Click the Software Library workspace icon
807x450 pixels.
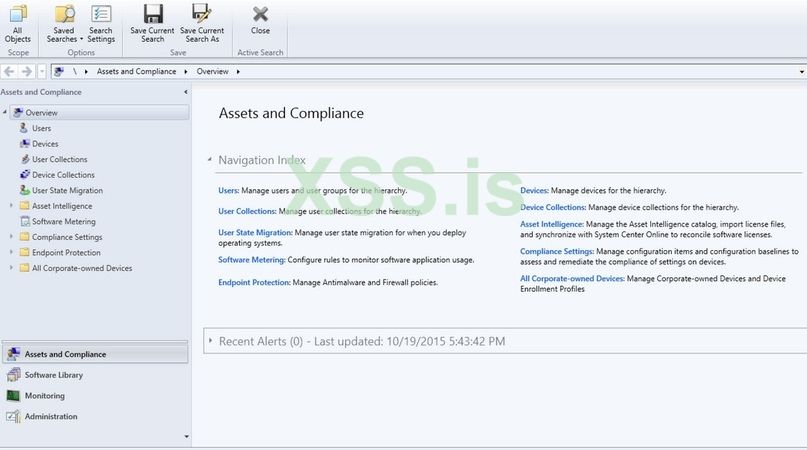13,375
